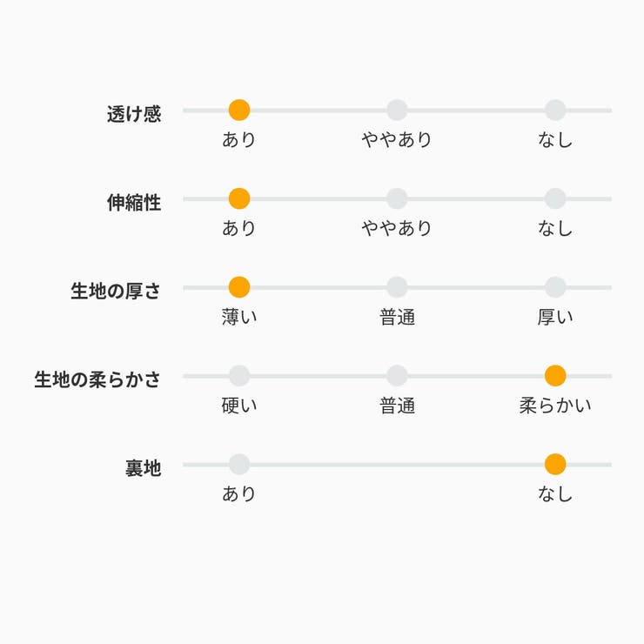Screen dimensions: 644x644
Task: Select あり dot for 伸縮性
Action: click(x=239, y=198)
